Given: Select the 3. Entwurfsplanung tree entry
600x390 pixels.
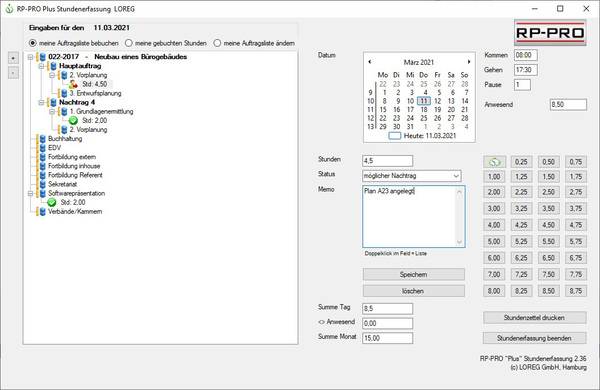Looking at the screenshot, I should click(95, 93).
